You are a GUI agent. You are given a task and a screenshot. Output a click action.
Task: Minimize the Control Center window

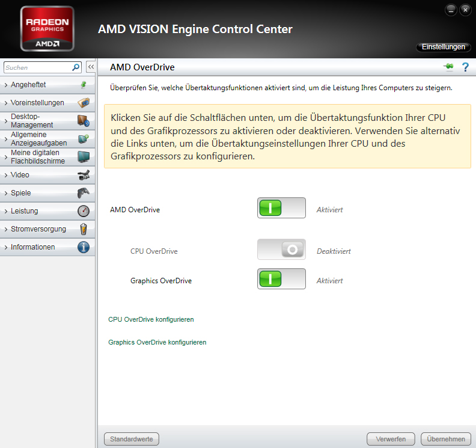[x=451, y=10]
